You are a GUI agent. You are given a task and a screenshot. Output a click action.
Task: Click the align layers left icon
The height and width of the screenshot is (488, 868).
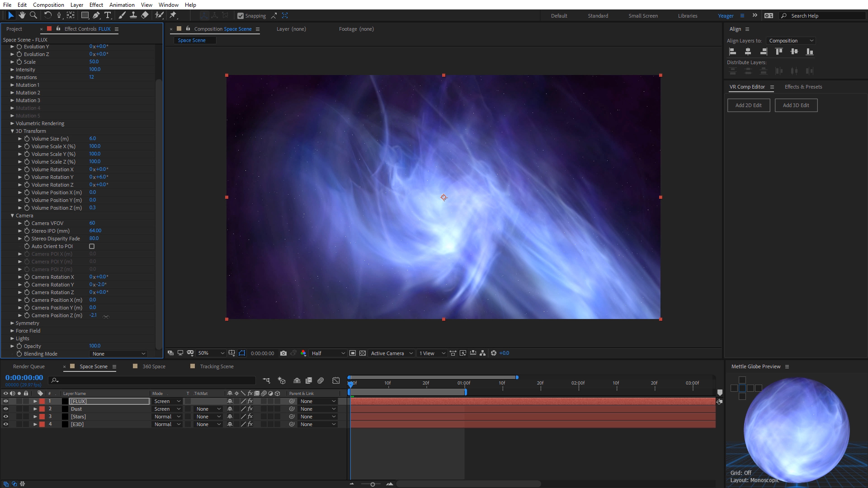coord(733,52)
